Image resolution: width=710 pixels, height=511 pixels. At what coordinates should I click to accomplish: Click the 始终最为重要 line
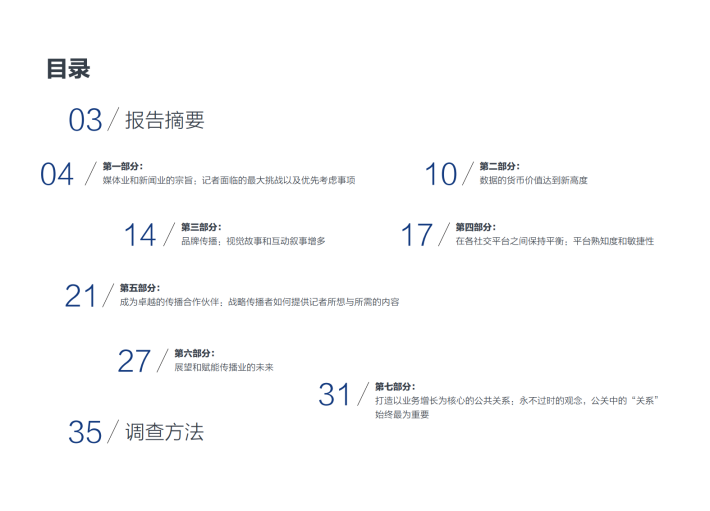coord(402,414)
